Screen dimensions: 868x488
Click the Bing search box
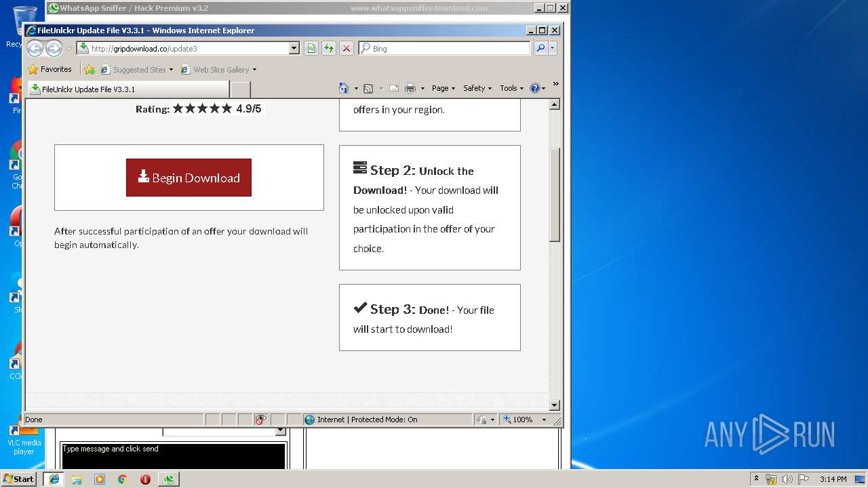[x=445, y=49]
